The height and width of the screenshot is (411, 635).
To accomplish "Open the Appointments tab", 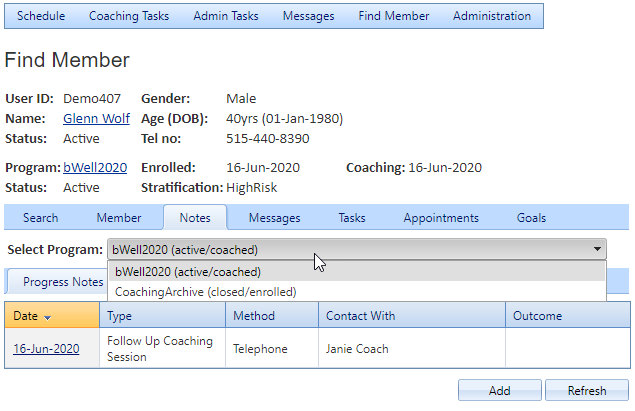I will pyautogui.click(x=441, y=218).
